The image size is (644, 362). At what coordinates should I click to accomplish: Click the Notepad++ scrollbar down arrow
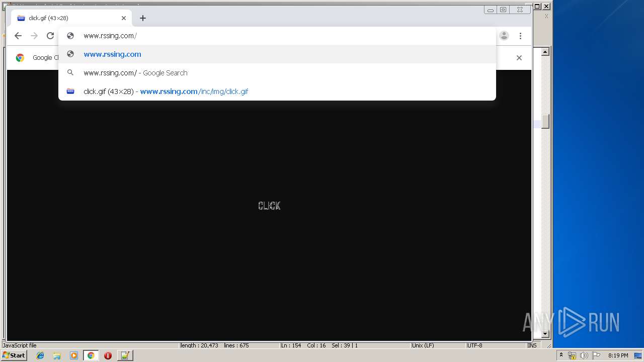[x=545, y=334]
